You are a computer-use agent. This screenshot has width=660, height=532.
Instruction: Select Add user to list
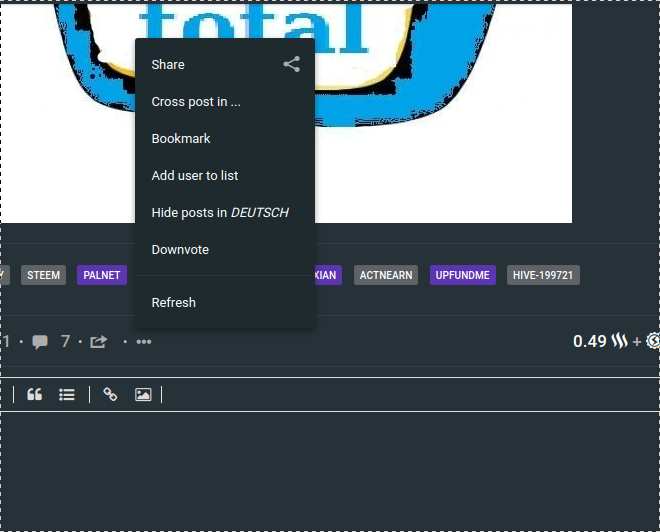tap(195, 175)
